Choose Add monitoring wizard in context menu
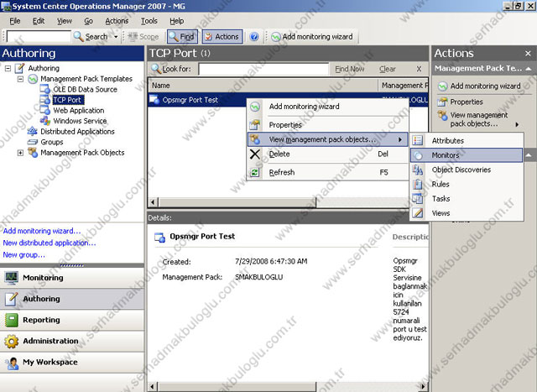537x392 pixels. (327, 107)
